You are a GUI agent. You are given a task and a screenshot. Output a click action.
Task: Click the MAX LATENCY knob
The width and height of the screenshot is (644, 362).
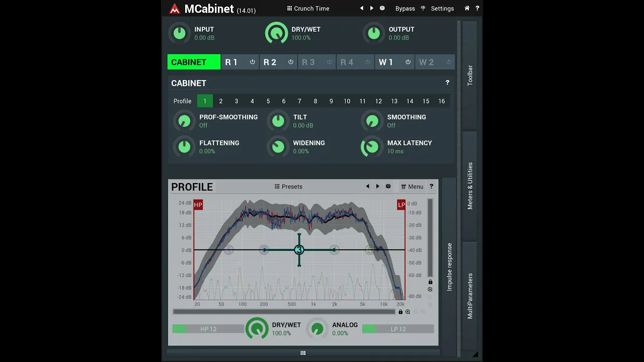(371, 147)
